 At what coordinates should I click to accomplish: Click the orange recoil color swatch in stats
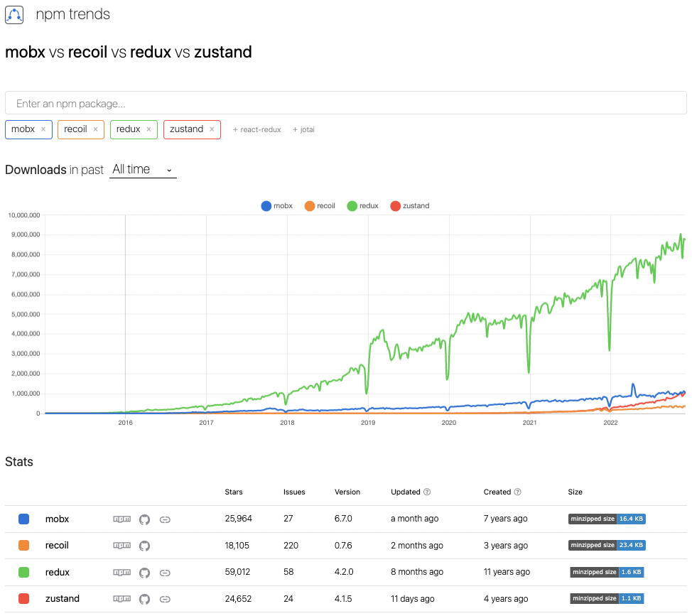pyautogui.click(x=24, y=546)
